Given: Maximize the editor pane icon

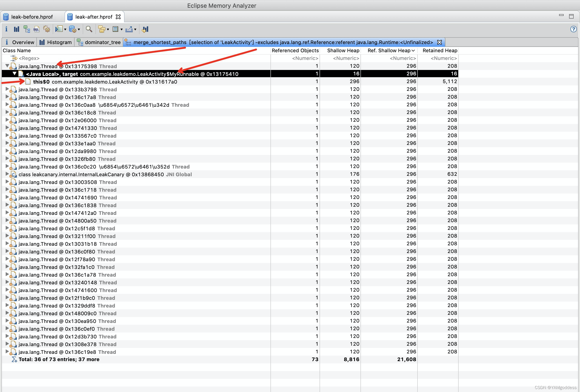Looking at the screenshot, I should point(571,16).
